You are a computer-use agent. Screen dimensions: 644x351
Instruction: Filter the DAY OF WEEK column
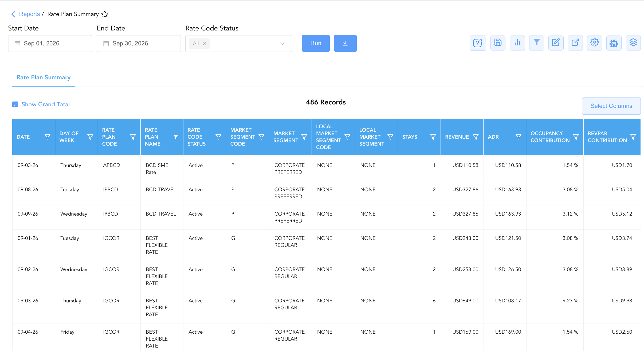(x=90, y=137)
